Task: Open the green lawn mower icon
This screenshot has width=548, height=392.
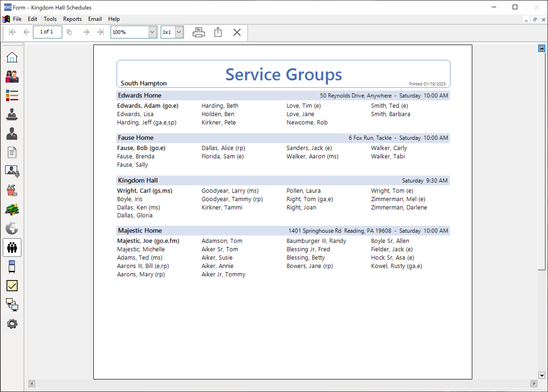Action: [x=12, y=209]
